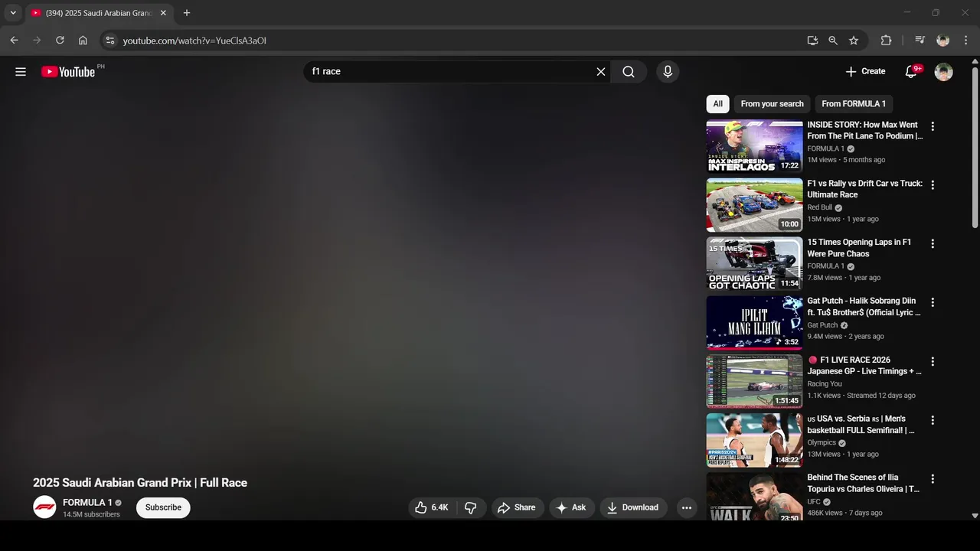View site information icon in address bar
Screen dimensions: 980x551
click(x=110, y=41)
